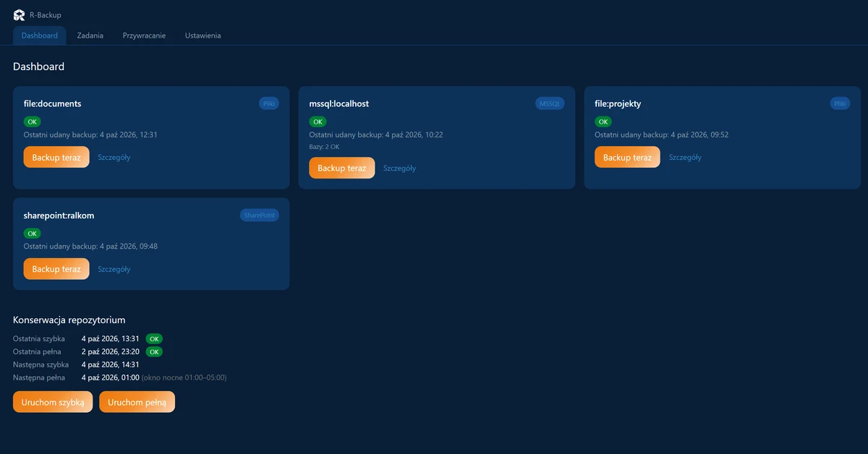Viewport: 868px width, 454px height.
Task: Click the OK badge beside Ostatnia szybka
Action: [x=154, y=338]
